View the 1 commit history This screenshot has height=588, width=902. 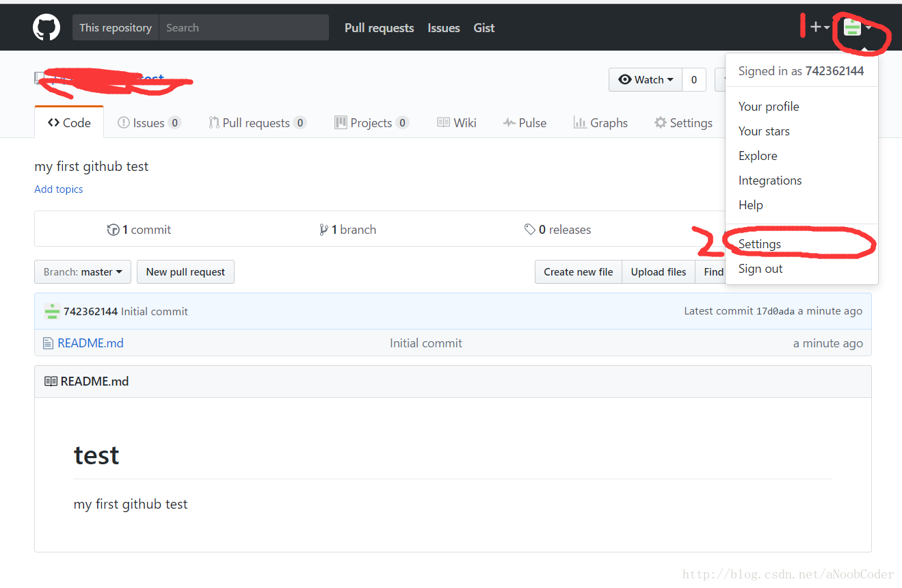coord(140,230)
